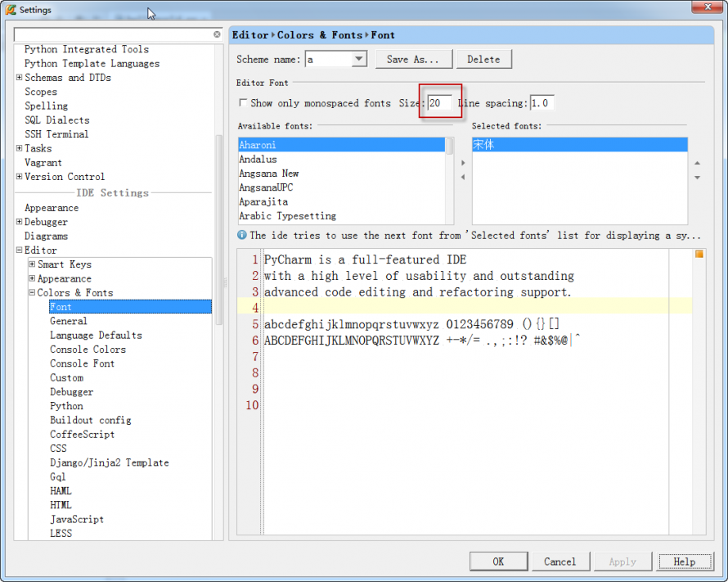Select Python color settings

(x=66, y=406)
